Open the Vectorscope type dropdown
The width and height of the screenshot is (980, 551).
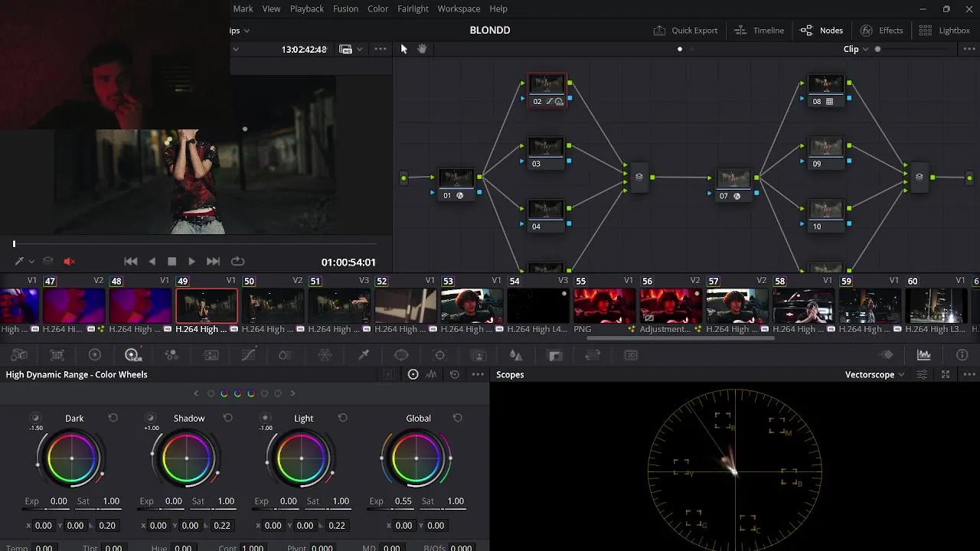875,375
